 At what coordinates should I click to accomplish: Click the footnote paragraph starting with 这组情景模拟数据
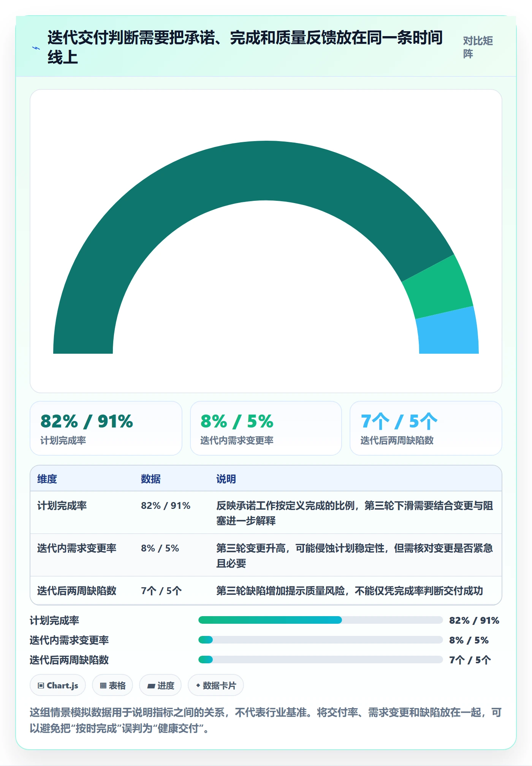pos(266,720)
